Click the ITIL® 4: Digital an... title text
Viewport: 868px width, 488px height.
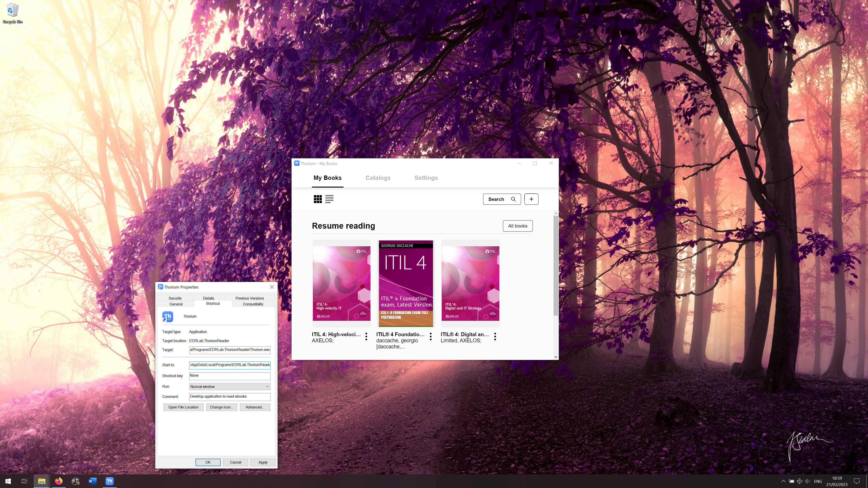[465, 334]
